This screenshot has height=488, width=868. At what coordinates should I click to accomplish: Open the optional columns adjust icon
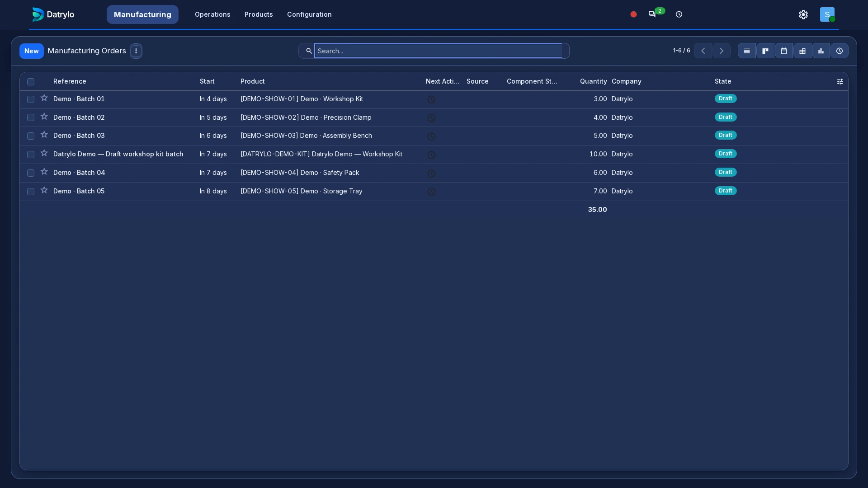pos(840,82)
